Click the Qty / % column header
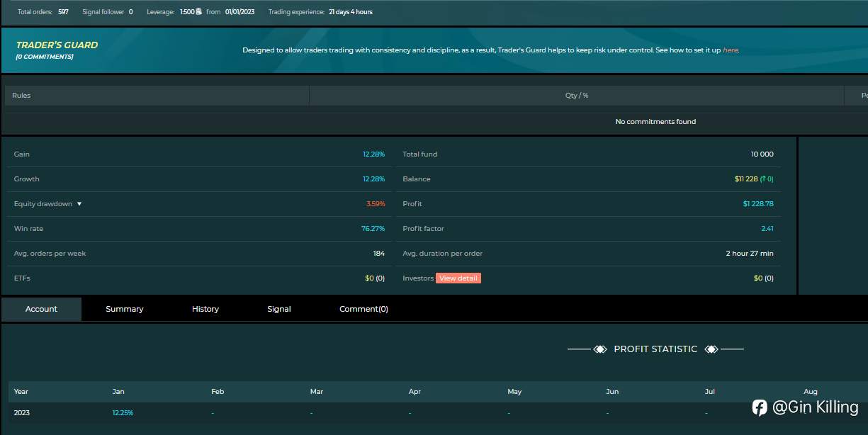The width and height of the screenshot is (868, 435). (x=577, y=96)
